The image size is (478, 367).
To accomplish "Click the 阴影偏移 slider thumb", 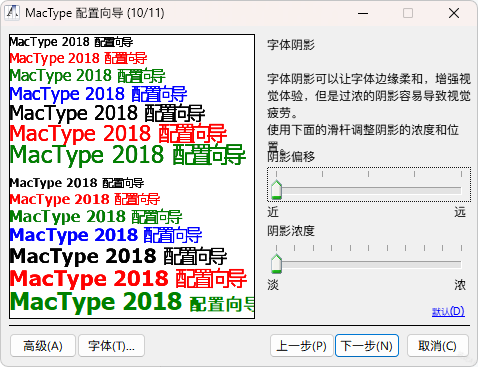I will 276,190.
